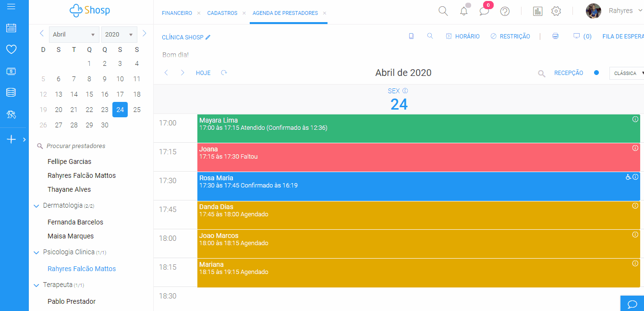Collapse the Dermatologia provider group
This screenshot has height=311, width=644.
[x=36, y=206]
